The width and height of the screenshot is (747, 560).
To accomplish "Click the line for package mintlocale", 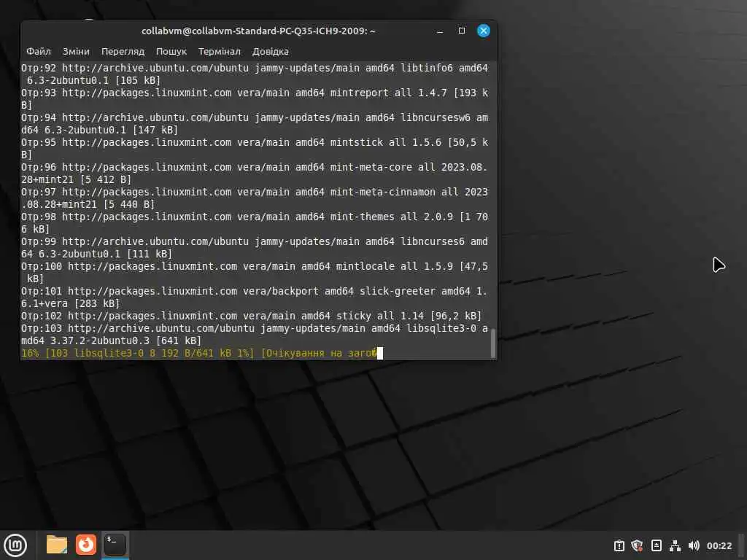I will (x=255, y=273).
